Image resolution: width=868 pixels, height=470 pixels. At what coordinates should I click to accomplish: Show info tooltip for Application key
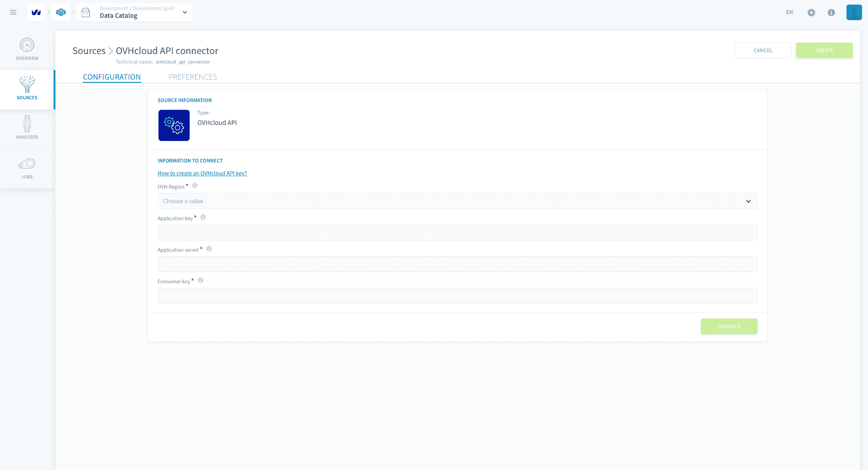click(x=203, y=217)
